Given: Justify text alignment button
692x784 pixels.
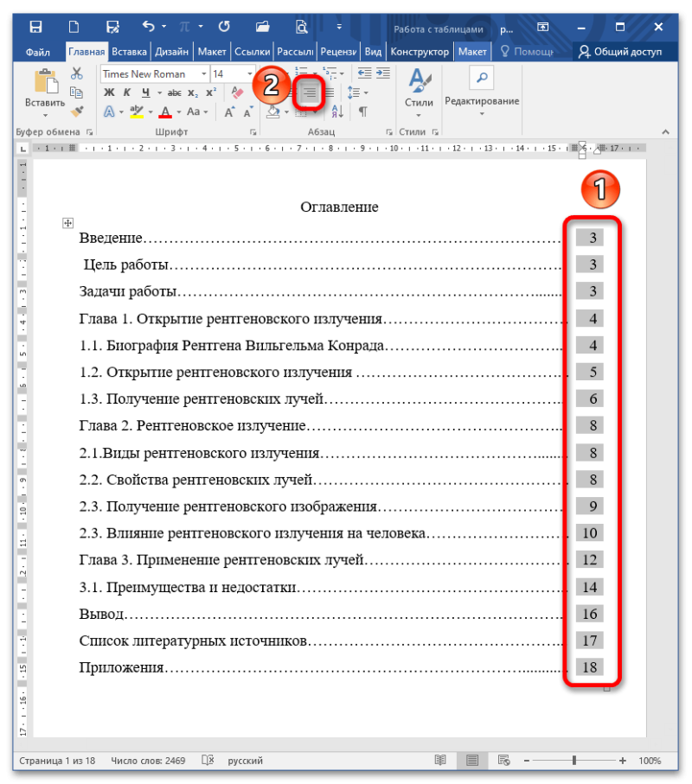Looking at the screenshot, I should (x=330, y=92).
